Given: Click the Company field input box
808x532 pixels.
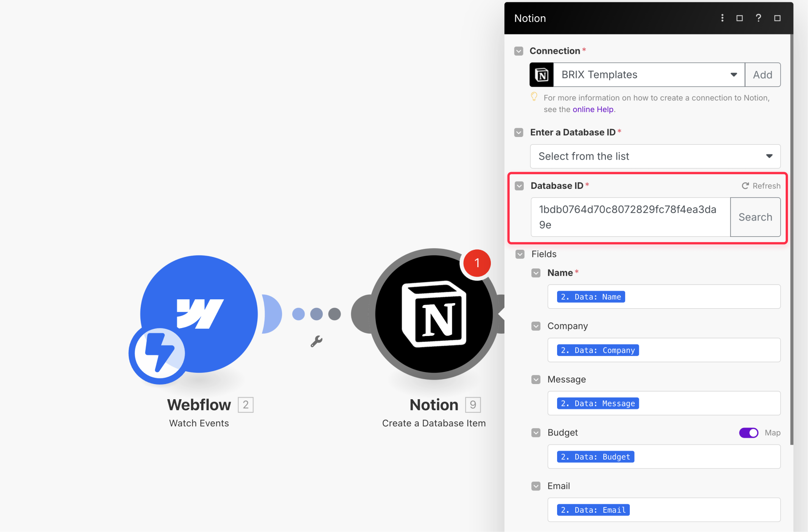Looking at the screenshot, I should click(x=664, y=350).
